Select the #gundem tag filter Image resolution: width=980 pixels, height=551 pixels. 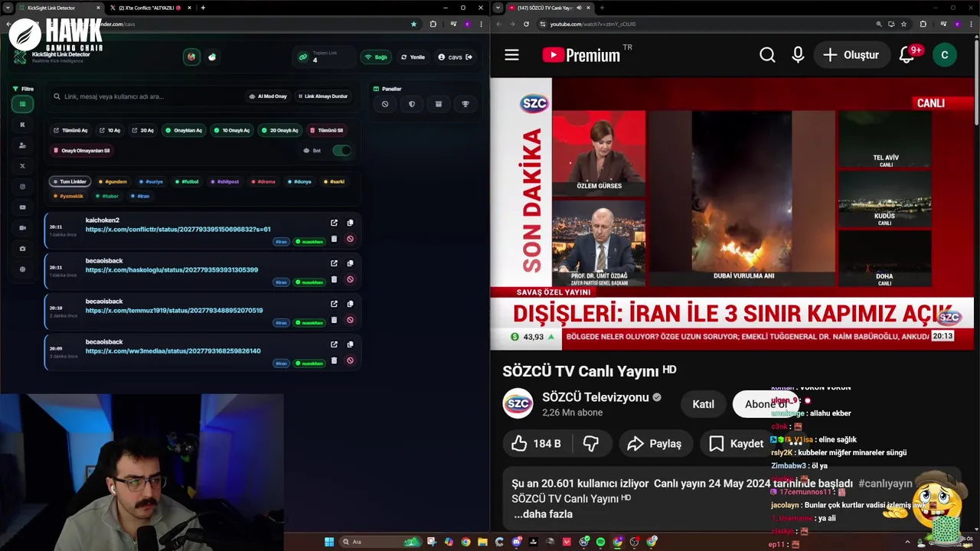(x=113, y=181)
